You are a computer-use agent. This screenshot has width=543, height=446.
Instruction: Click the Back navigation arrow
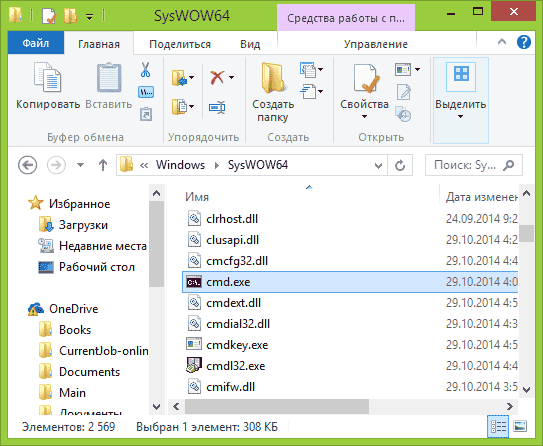tap(27, 165)
